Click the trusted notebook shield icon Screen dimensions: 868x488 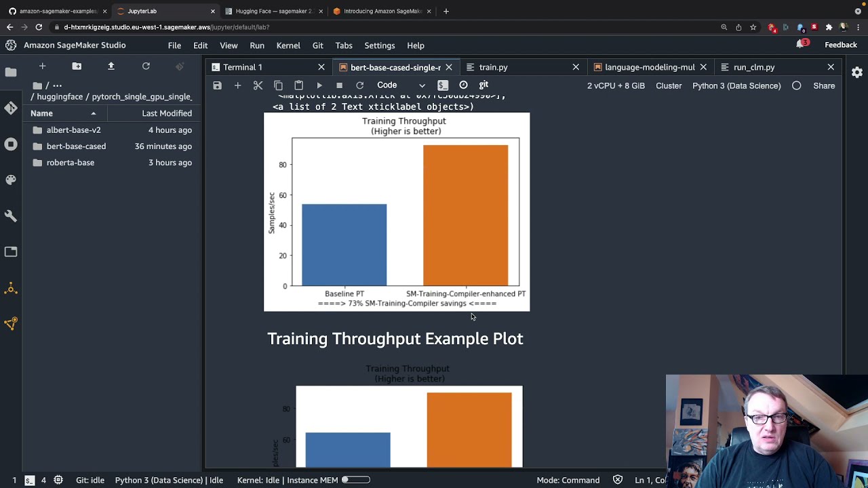[x=618, y=480]
